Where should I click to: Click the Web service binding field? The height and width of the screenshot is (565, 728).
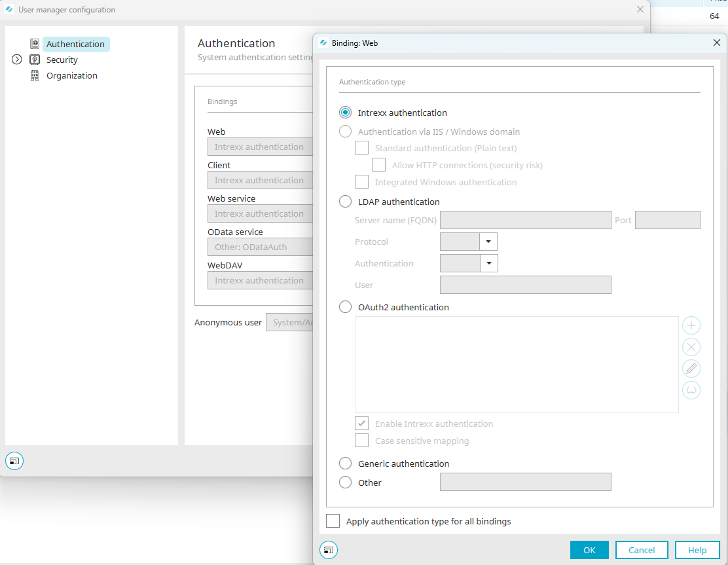click(260, 213)
